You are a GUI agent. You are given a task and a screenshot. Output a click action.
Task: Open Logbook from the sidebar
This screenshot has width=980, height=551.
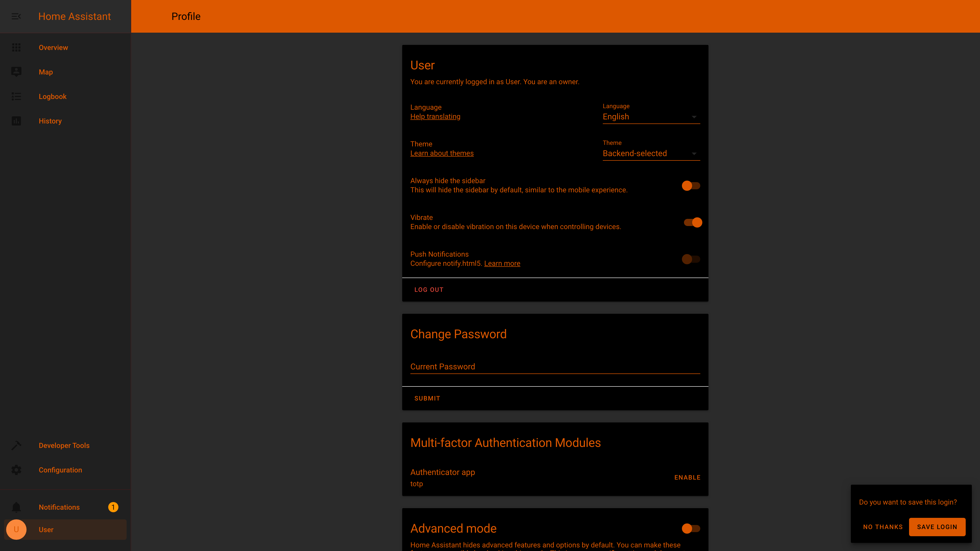point(53,97)
